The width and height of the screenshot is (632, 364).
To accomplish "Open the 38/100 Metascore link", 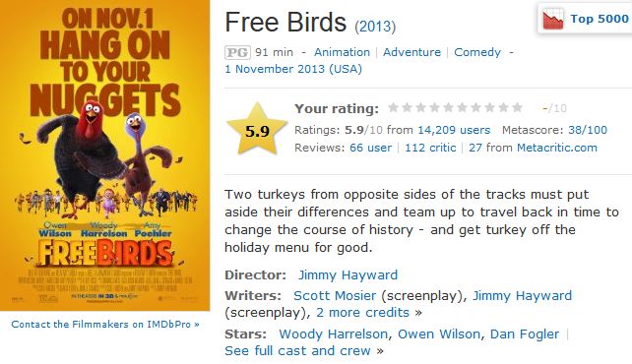I will tap(588, 130).
